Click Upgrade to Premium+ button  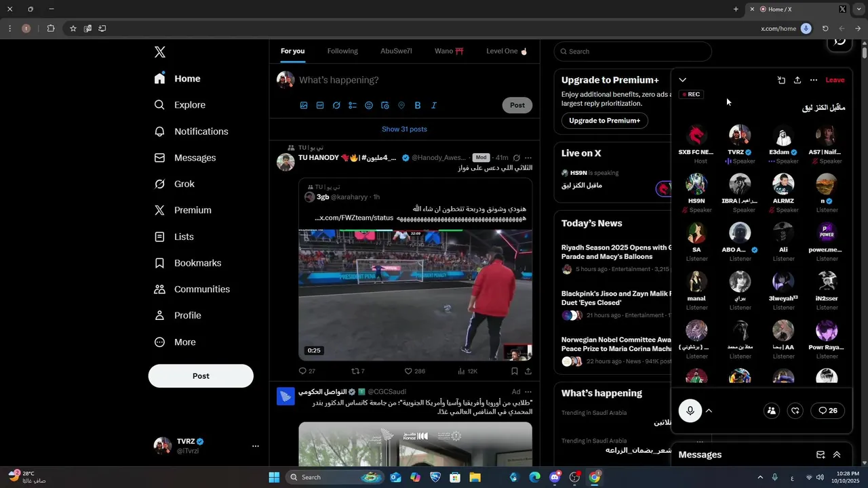604,121
